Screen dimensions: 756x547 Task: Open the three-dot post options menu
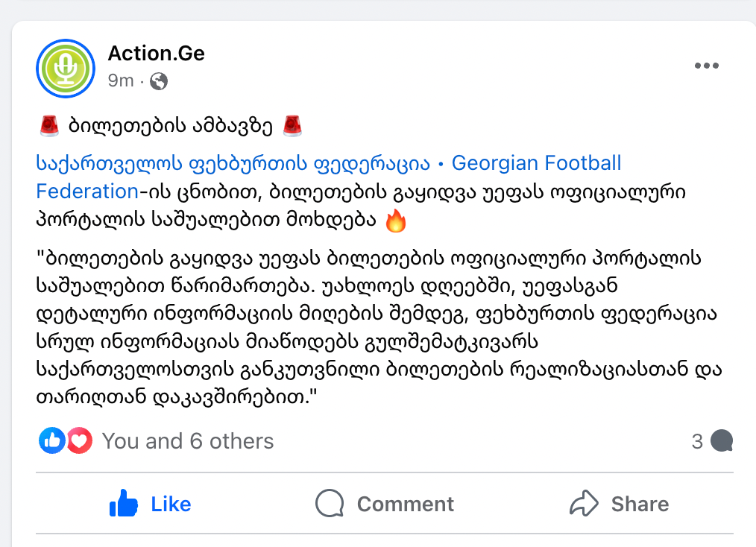tap(706, 66)
